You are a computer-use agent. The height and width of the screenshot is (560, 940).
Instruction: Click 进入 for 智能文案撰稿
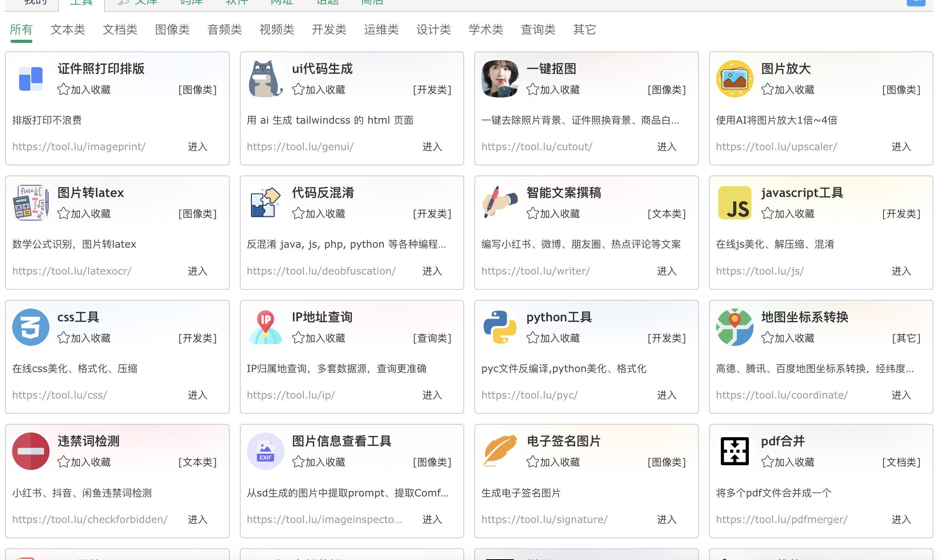point(667,271)
